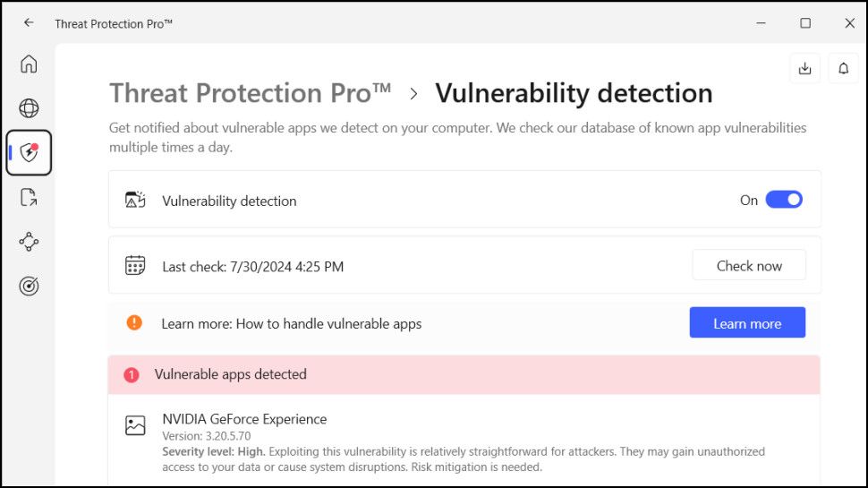Screen dimensions: 868x488
Task: Click the download icon button
Action: point(804,68)
